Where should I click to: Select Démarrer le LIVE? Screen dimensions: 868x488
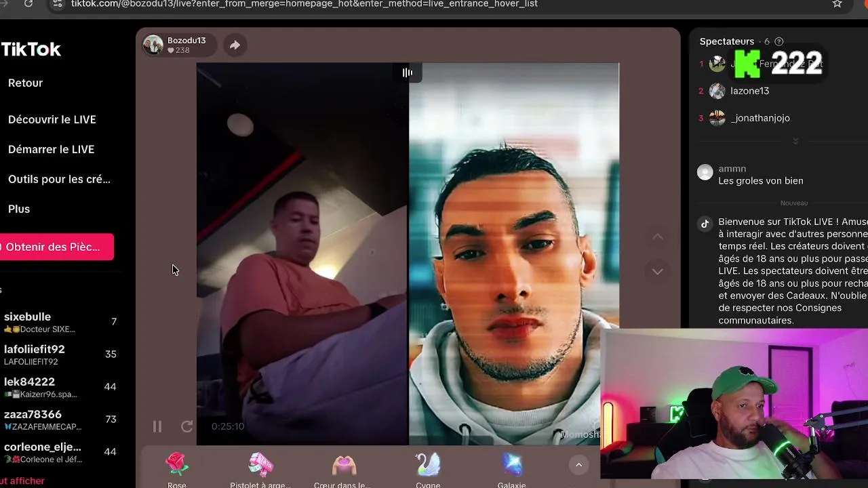coord(51,149)
